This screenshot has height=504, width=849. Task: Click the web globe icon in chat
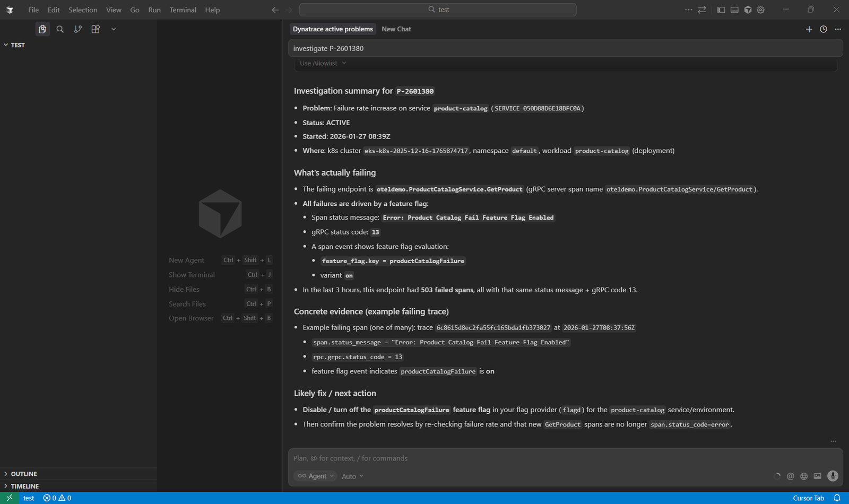pyautogui.click(x=804, y=476)
